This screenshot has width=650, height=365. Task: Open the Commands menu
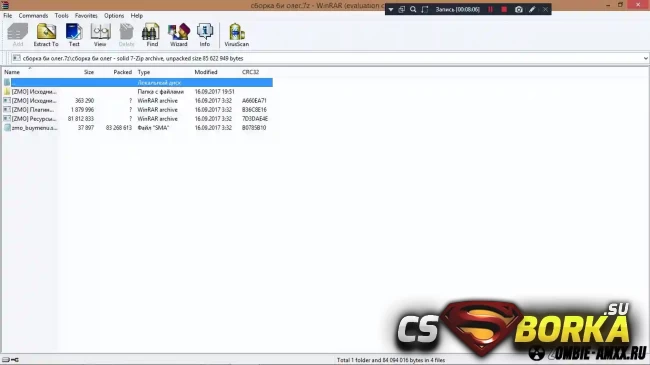pos(33,16)
